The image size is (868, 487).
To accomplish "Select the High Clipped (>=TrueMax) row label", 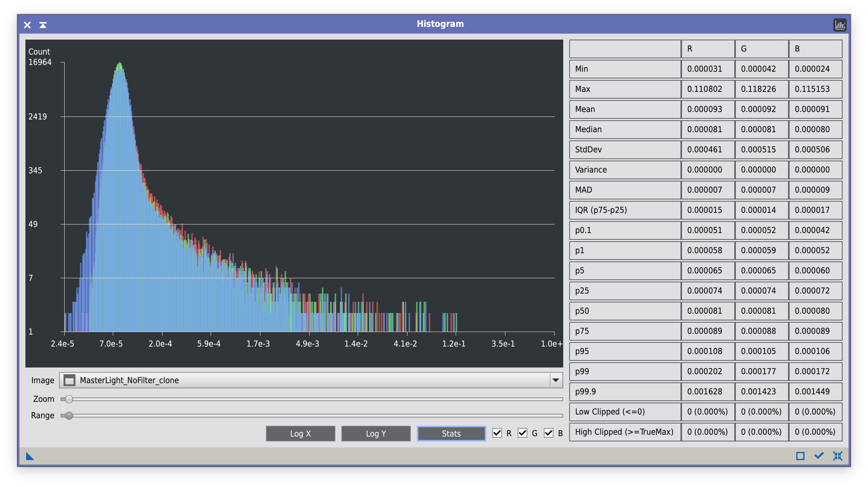I will (x=625, y=432).
